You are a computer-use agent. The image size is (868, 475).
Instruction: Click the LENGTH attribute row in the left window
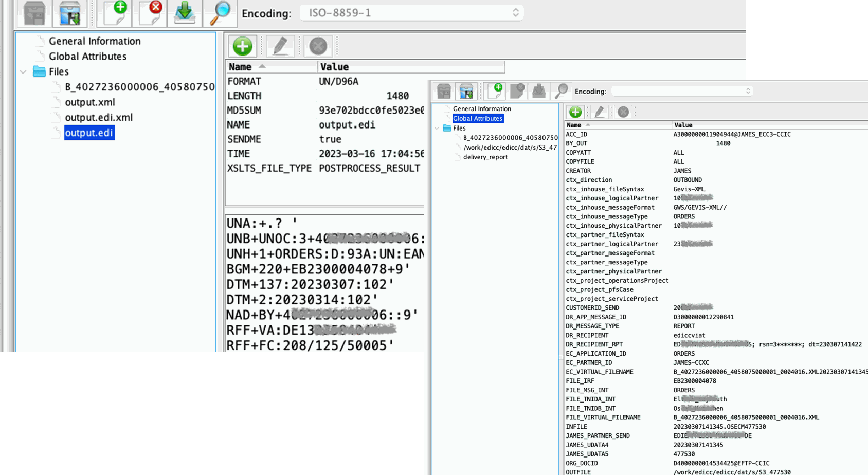pyautogui.click(x=325, y=96)
